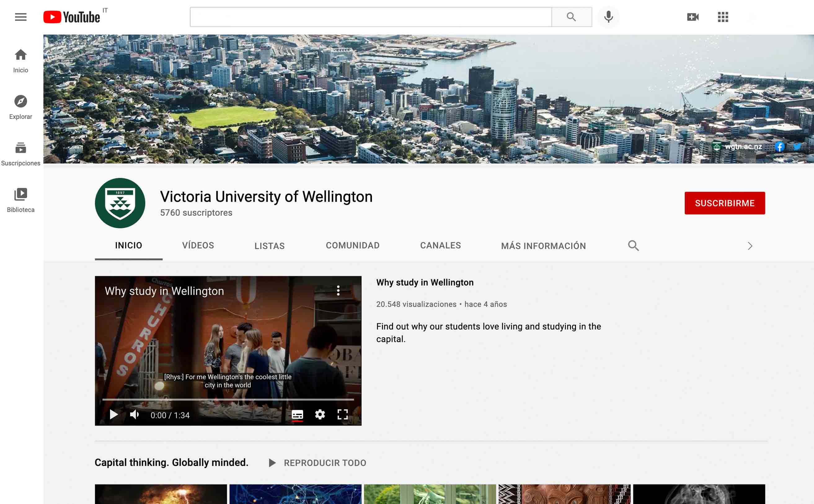Click the YouTube logo
The width and height of the screenshot is (814, 504).
tap(72, 17)
